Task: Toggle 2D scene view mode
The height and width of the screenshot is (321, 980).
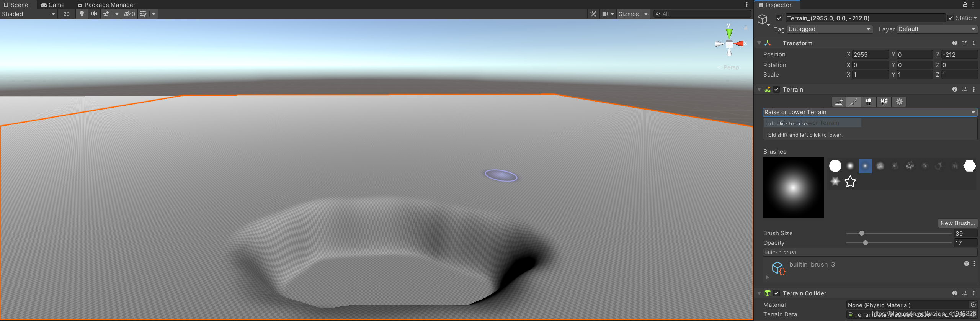Action: (67, 14)
